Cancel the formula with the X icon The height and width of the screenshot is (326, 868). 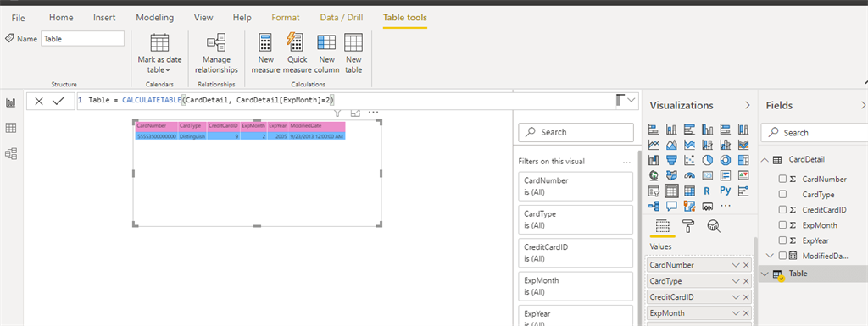[39, 101]
